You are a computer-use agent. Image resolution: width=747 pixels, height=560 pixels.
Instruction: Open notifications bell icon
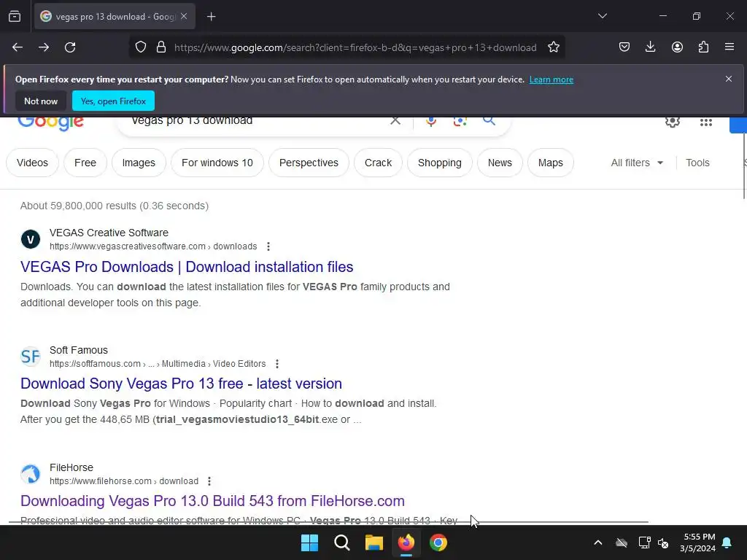point(727,542)
